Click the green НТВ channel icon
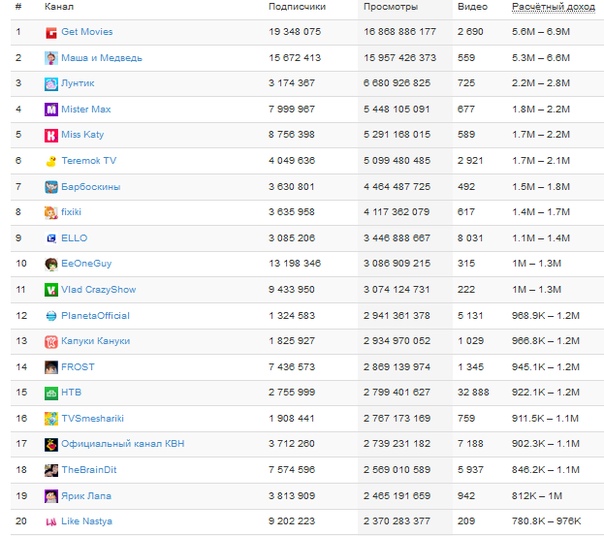Image resolution: width=604 pixels, height=536 pixels. coord(51,393)
